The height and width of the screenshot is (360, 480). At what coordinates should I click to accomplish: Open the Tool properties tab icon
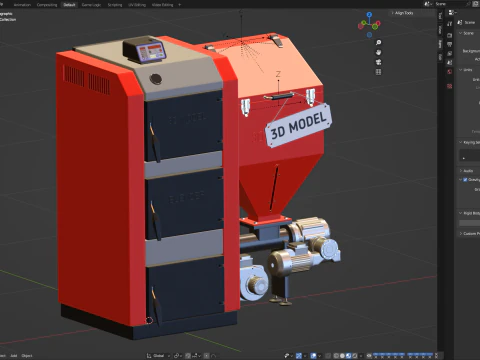click(x=450, y=23)
